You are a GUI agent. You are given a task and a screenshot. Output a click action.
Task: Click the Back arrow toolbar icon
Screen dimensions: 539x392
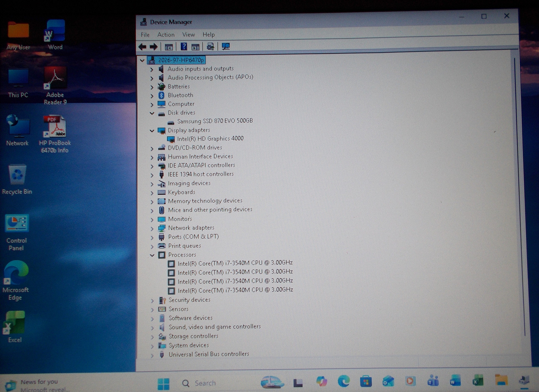[x=142, y=46]
